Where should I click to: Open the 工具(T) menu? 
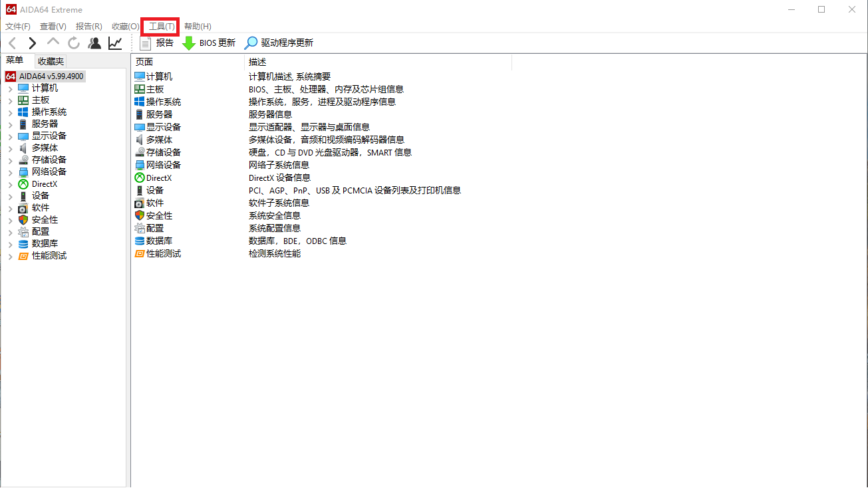[x=162, y=27]
